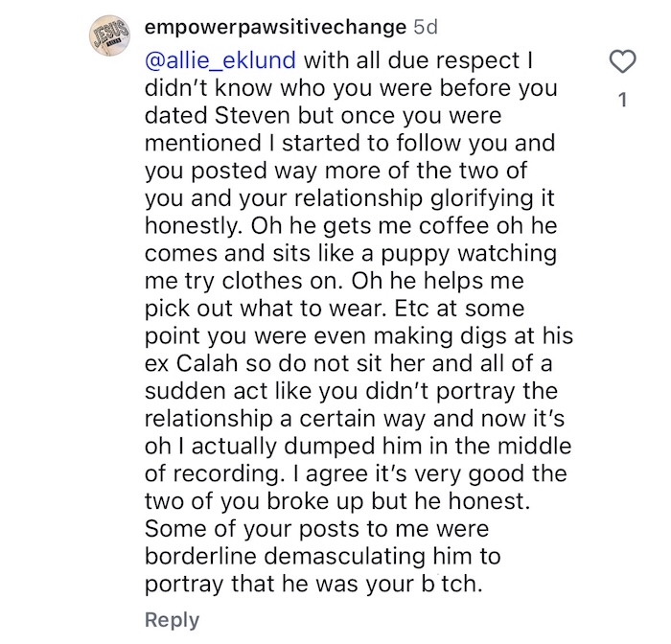Tap the Reply link to respond
Image resolution: width=671 pixels, height=644 pixels.
[172, 620]
